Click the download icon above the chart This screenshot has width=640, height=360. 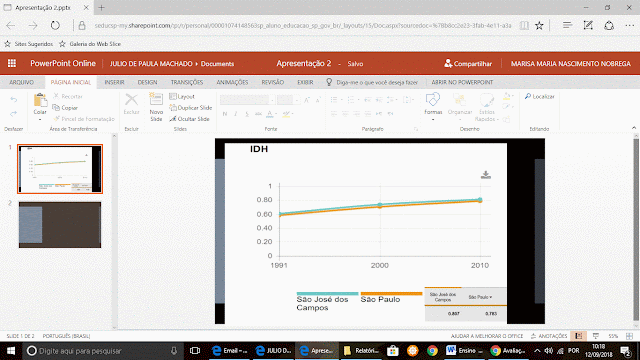pos(486,175)
